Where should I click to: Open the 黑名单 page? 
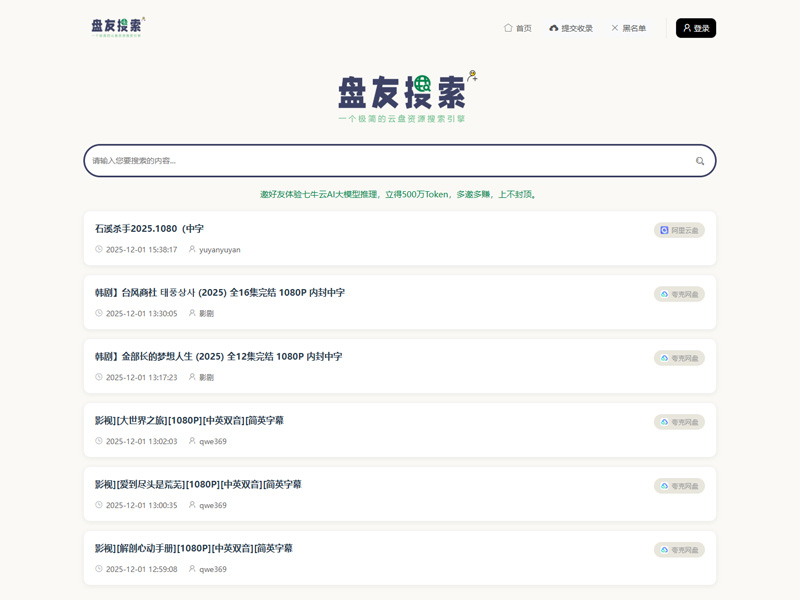pos(633,28)
